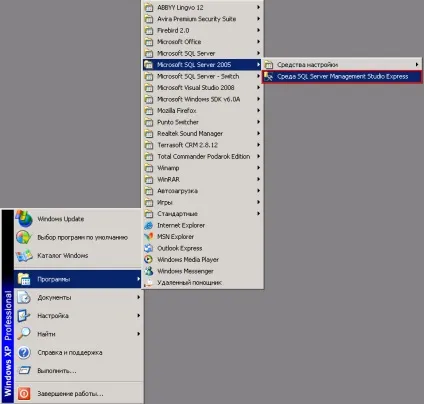Click the Internet Explorer text label
This screenshot has height=404, width=424.
[181, 225]
